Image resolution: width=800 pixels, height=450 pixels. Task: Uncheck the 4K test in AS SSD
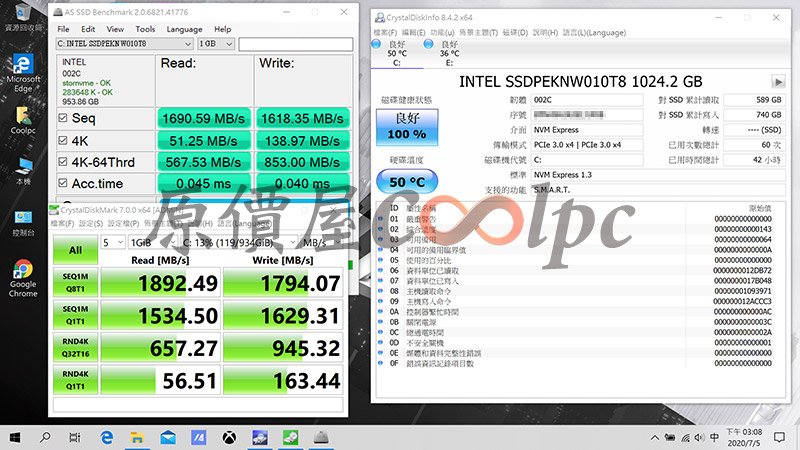tap(63, 140)
